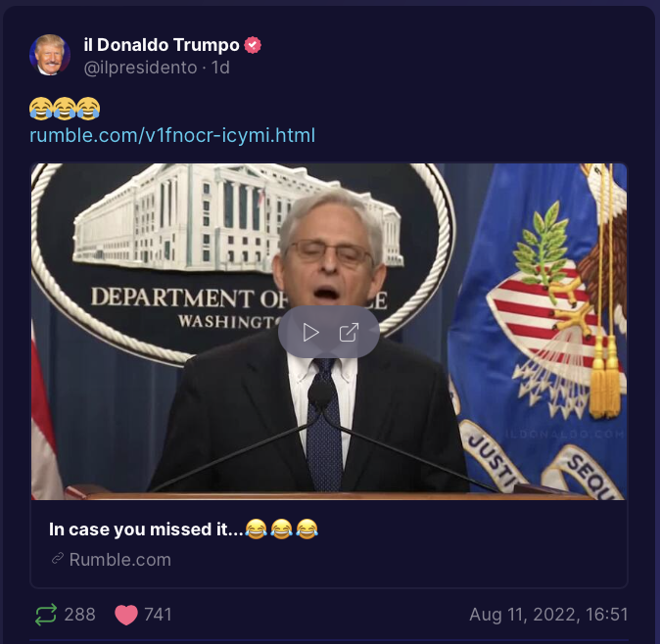Click the chain link icon beside Rumble.com
The height and width of the screenshot is (644, 660).
coord(57,558)
